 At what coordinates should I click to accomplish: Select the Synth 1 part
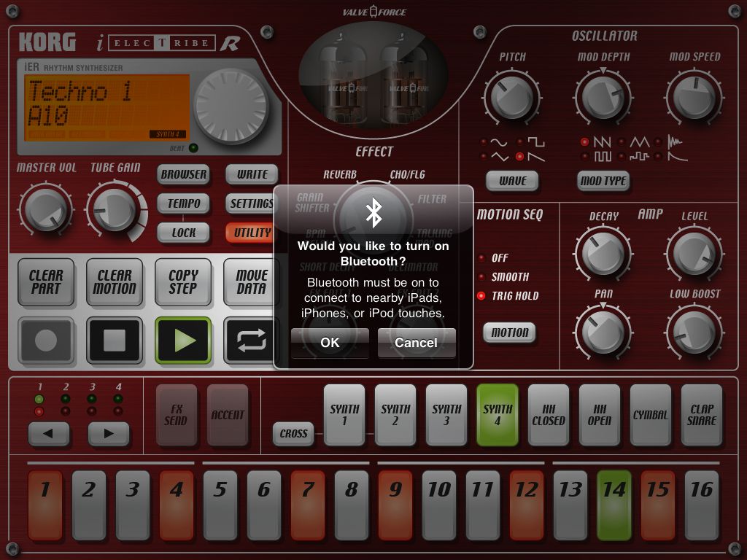344,415
